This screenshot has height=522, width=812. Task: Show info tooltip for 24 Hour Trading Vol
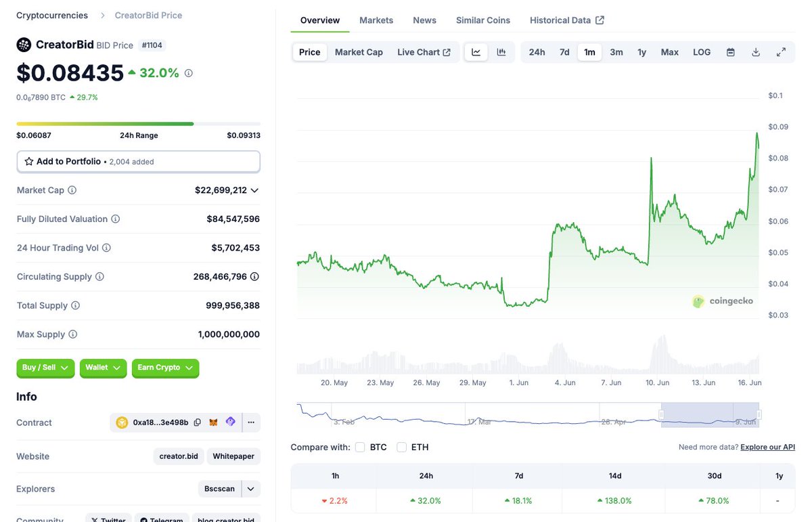(x=107, y=248)
